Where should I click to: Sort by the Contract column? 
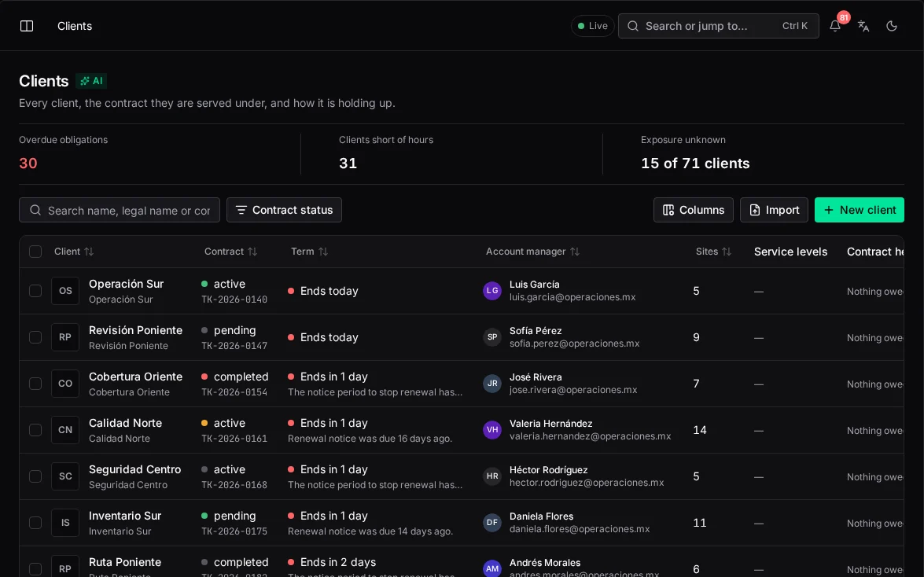(x=230, y=252)
